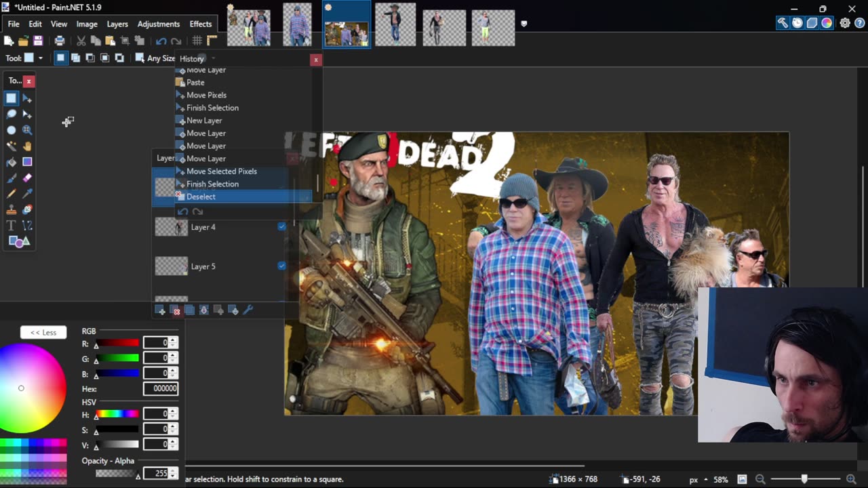The height and width of the screenshot is (488, 868).
Task: Select the Recolor tool
Action: click(x=27, y=209)
